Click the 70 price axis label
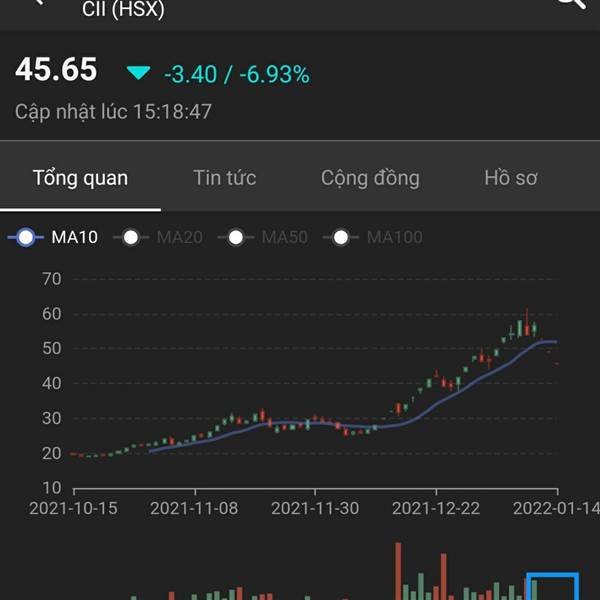Image resolution: width=600 pixels, height=600 pixels. click(52, 279)
